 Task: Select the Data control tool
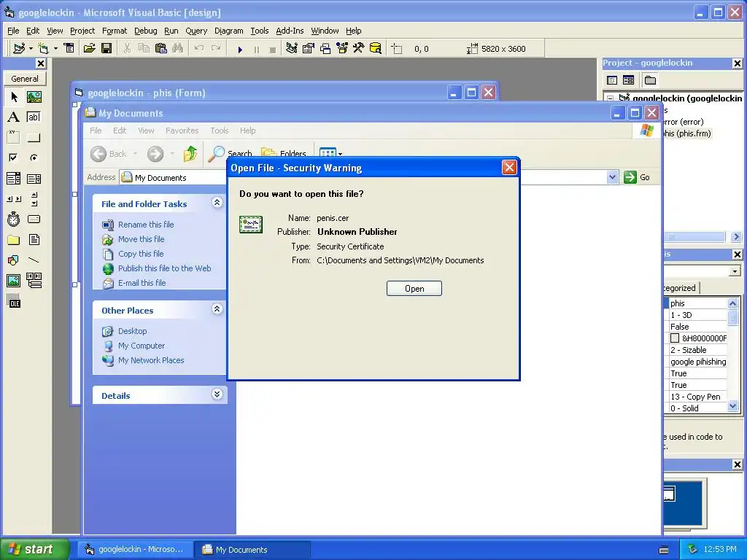[34, 281]
